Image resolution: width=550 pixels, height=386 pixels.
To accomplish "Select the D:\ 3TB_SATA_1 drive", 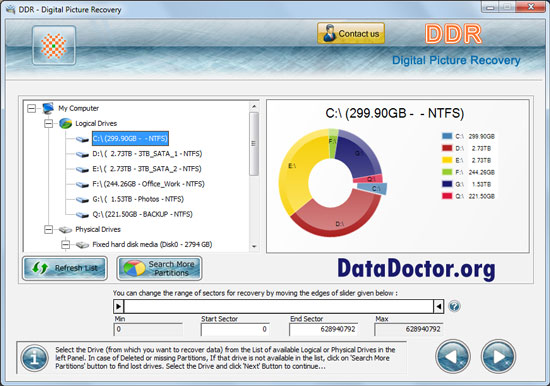I will click(147, 154).
